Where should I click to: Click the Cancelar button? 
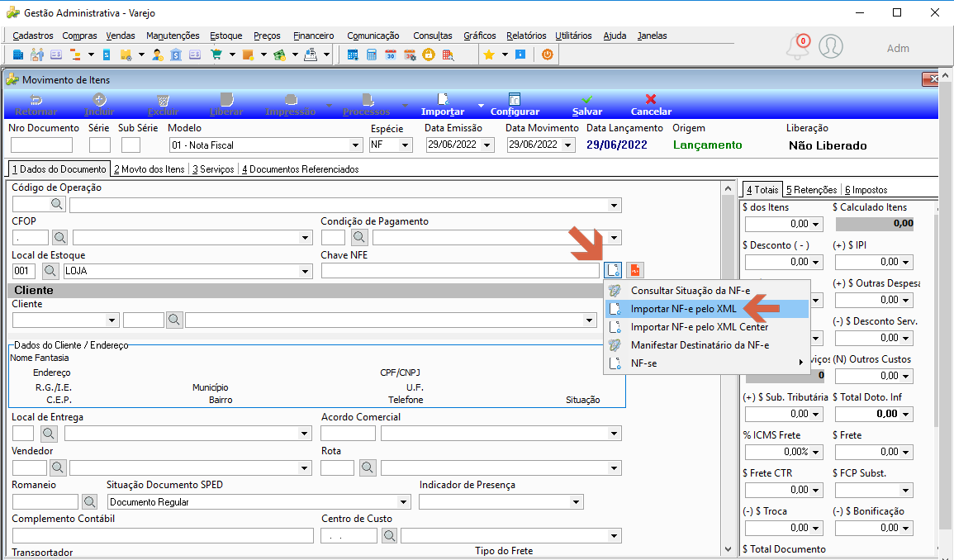[x=650, y=104]
